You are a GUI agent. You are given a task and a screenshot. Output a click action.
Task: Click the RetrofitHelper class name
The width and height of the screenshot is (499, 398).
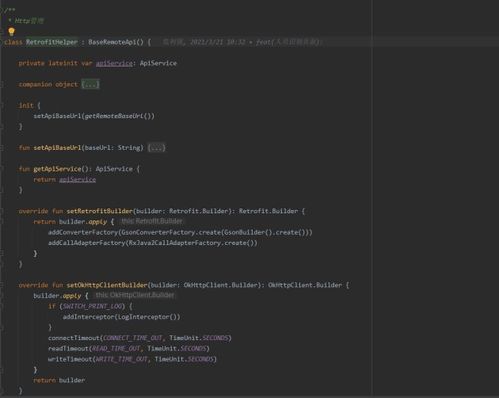[52, 42]
